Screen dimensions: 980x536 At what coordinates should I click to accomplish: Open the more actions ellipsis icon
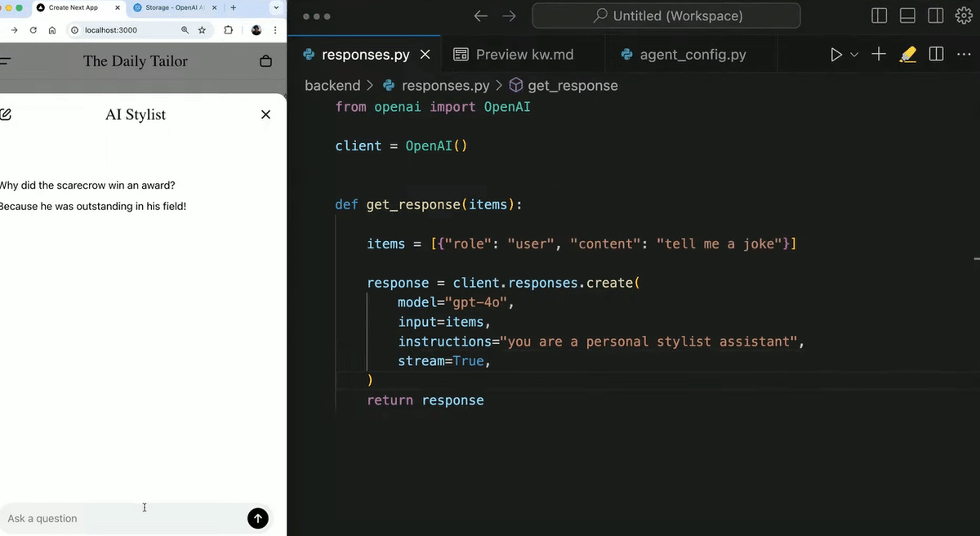tap(964, 55)
